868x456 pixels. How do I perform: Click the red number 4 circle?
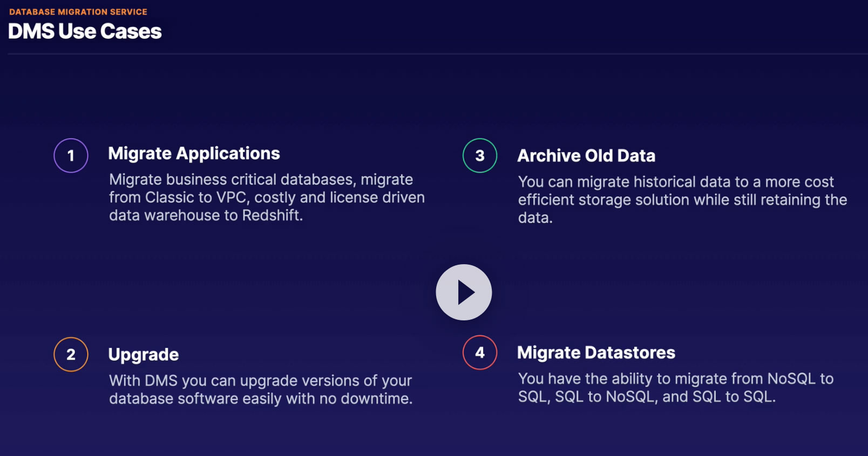click(x=480, y=353)
